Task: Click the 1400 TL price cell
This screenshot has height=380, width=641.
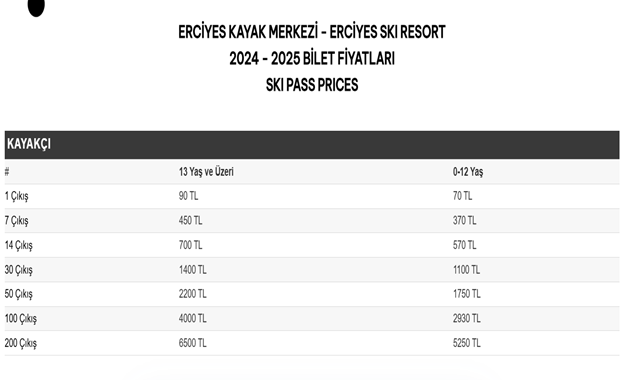Action: 193,269
